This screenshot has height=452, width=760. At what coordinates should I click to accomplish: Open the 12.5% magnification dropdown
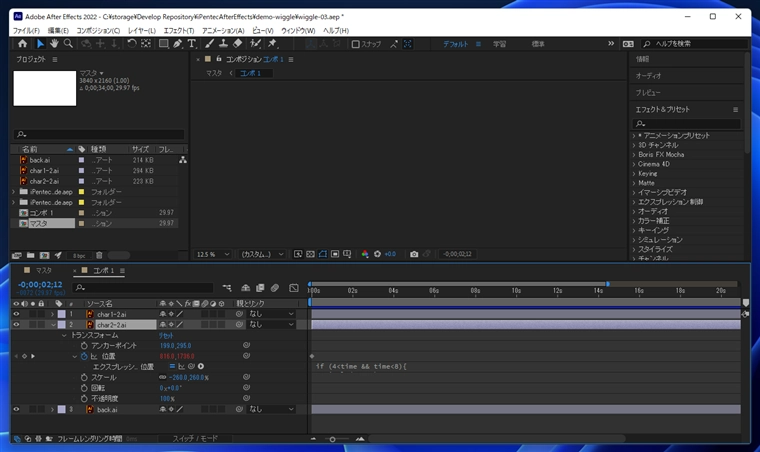[213, 254]
